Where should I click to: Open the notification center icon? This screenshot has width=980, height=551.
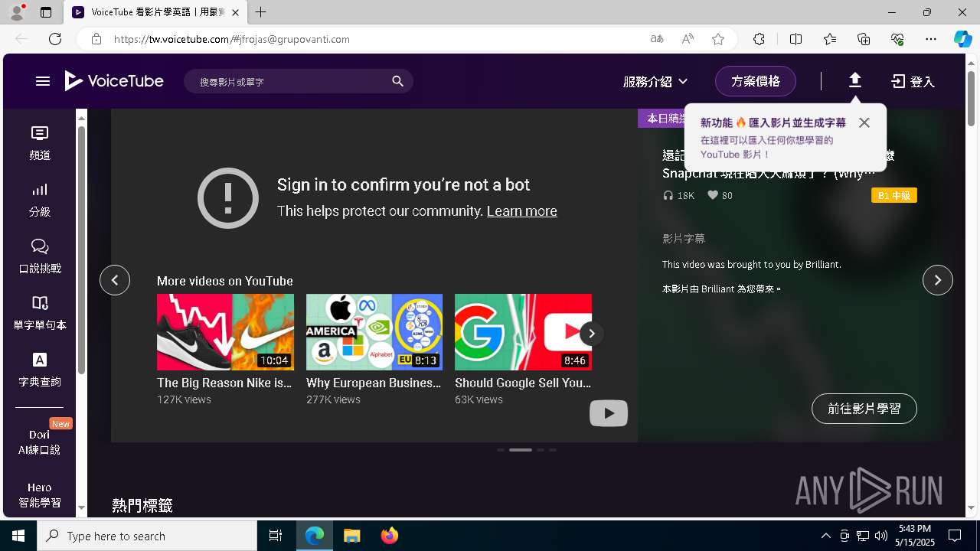click(x=955, y=536)
